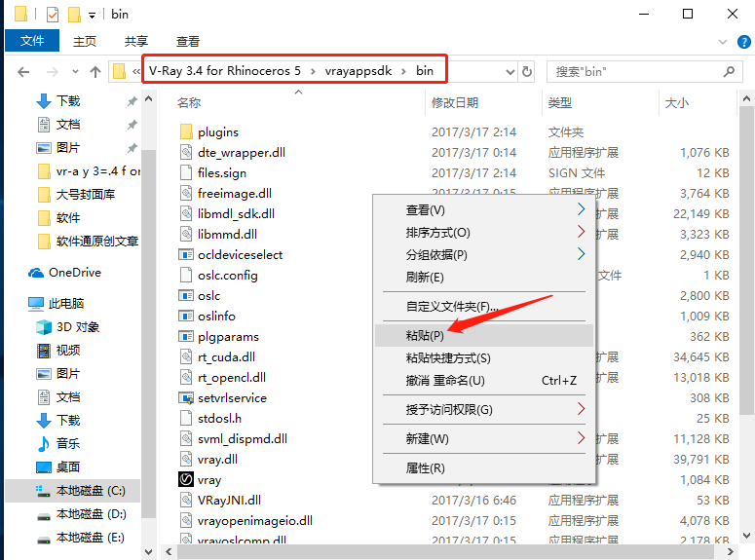Switch to the 查看 ribbon tab
Viewport: 755px width, 560px height.
pyautogui.click(x=188, y=42)
